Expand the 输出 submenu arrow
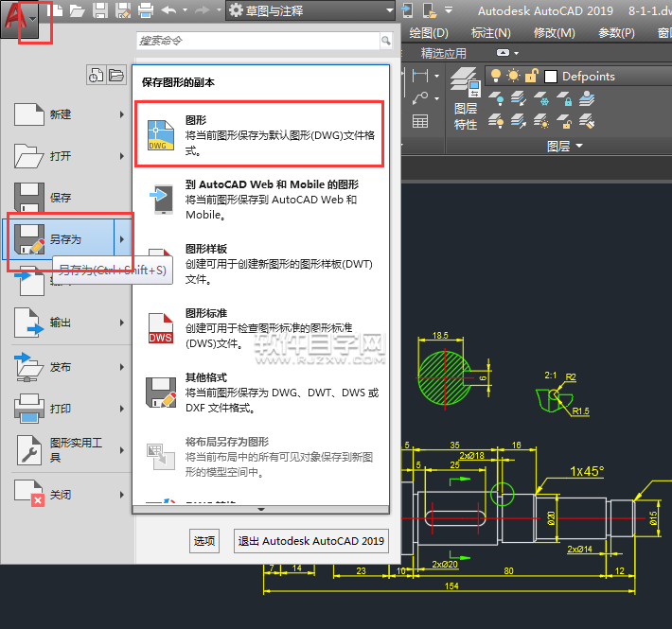Screen dimensions: 672x629 point(122,323)
